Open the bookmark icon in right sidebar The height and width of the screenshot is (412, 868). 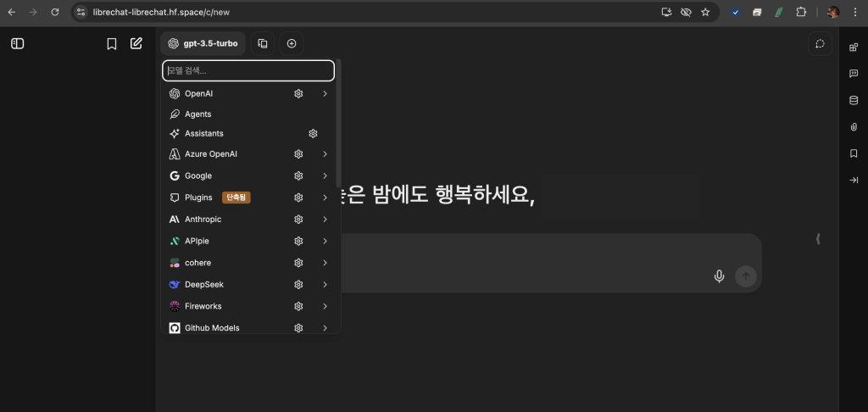[854, 153]
